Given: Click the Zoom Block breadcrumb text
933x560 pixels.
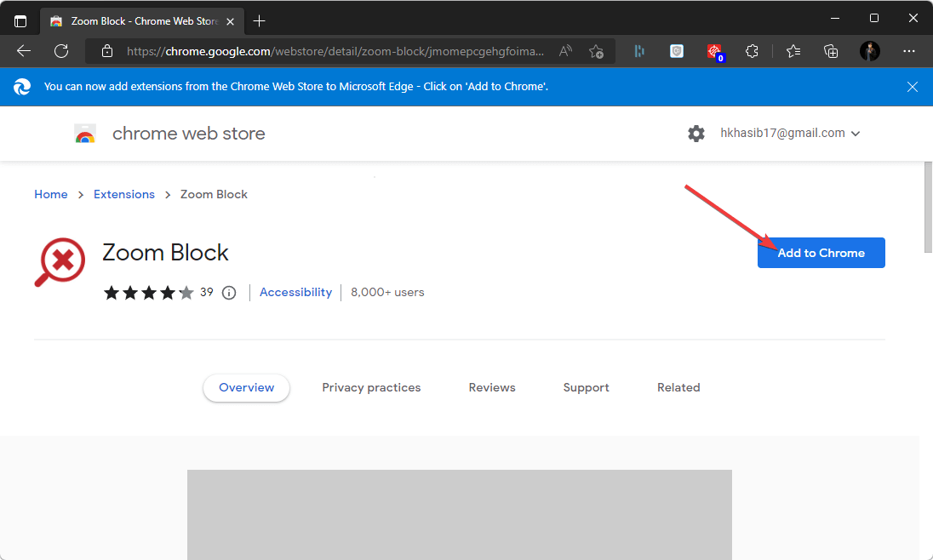Looking at the screenshot, I should [214, 195].
